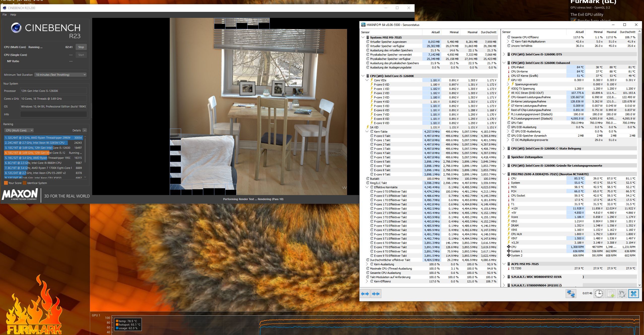Open HWiNFO remote network monitors icon

[x=571, y=293]
